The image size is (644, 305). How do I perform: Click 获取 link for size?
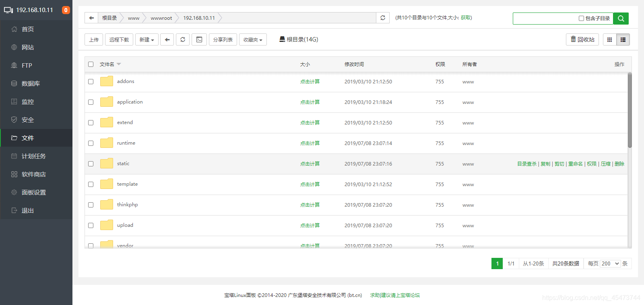coord(466,18)
